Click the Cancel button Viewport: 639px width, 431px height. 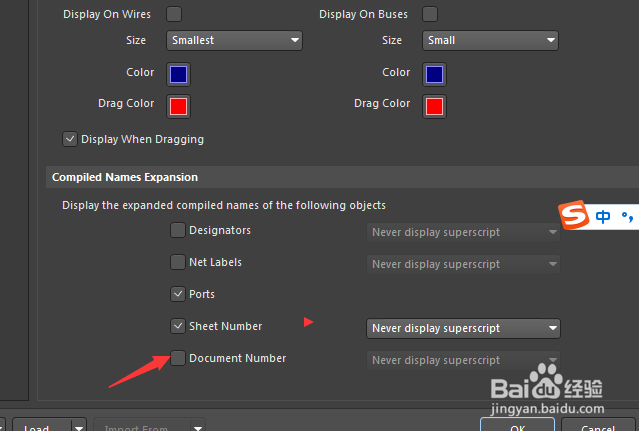point(598,425)
